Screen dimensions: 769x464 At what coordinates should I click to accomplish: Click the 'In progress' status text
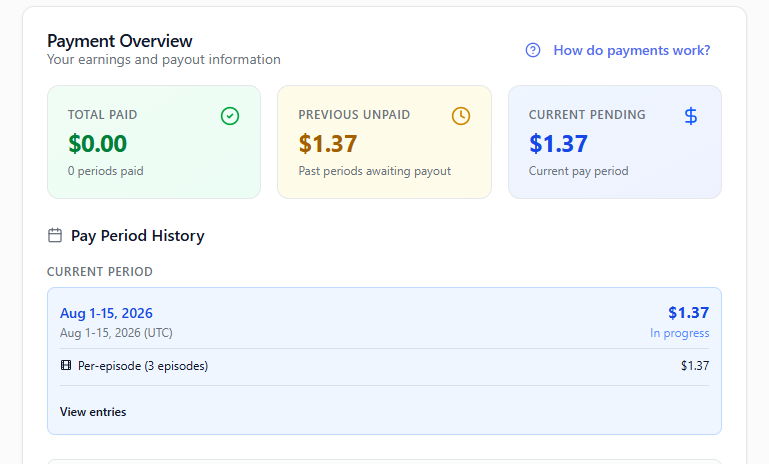click(680, 333)
